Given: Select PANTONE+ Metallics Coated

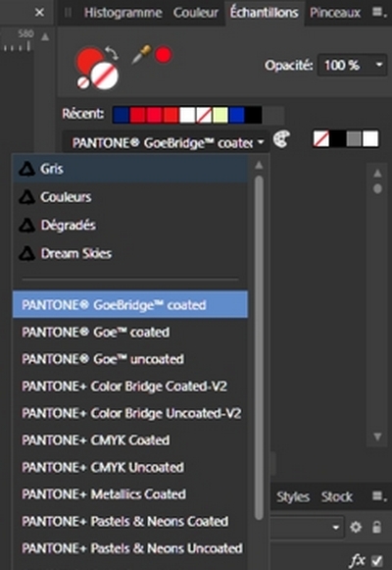Looking at the screenshot, I should point(130,494).
